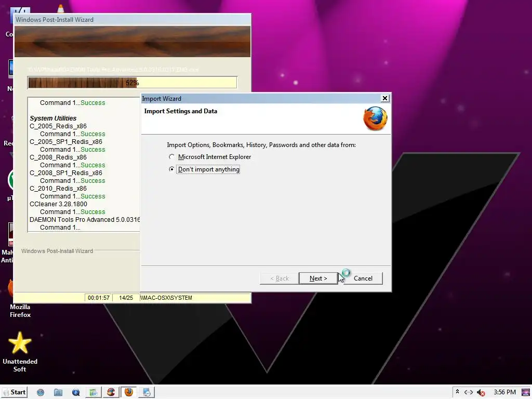532x399 pixels.
Task: Open the Firefox taskbar button
Action: [x=129, y=392]
